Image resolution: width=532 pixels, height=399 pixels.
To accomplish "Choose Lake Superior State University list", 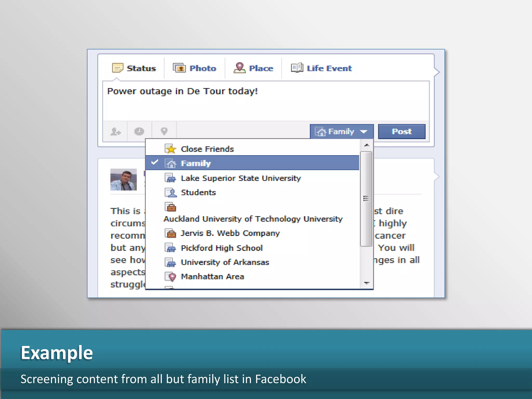I will coord(252,178).
